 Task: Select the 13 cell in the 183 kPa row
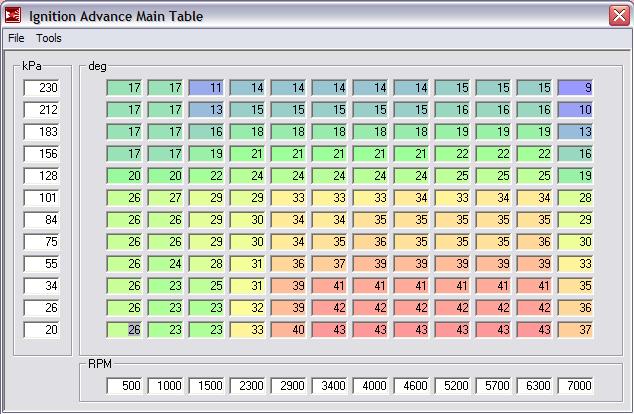575,132
